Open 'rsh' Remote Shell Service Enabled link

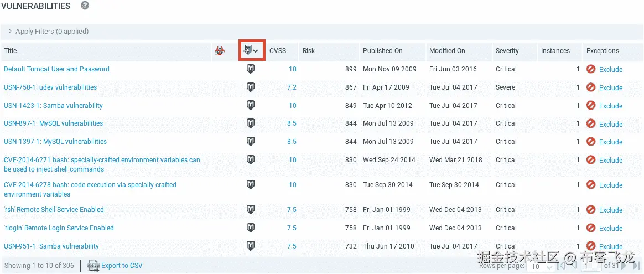(x=54, y=209)
